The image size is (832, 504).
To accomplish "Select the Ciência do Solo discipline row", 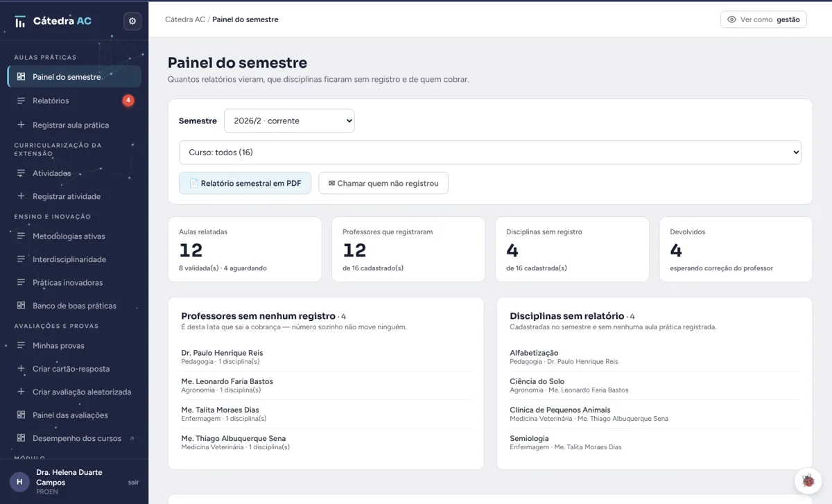I will (x=655, y=385).
